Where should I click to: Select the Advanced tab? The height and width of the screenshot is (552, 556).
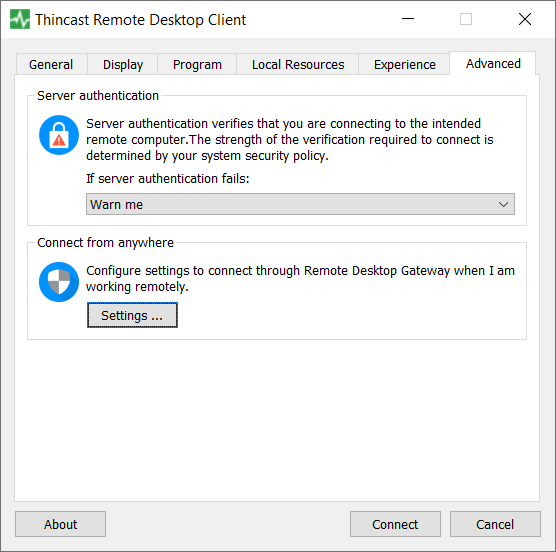click(493, 63)
